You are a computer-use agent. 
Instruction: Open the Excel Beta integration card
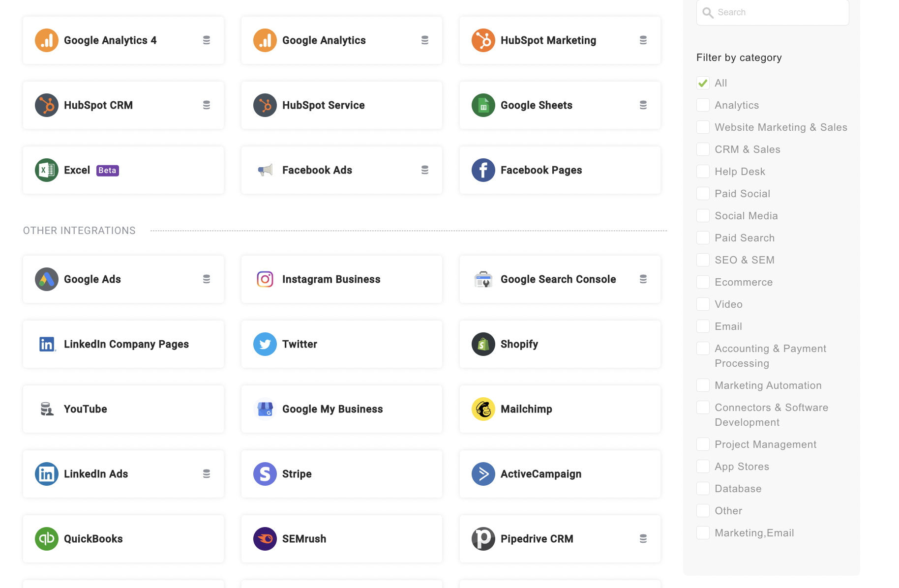123,170
